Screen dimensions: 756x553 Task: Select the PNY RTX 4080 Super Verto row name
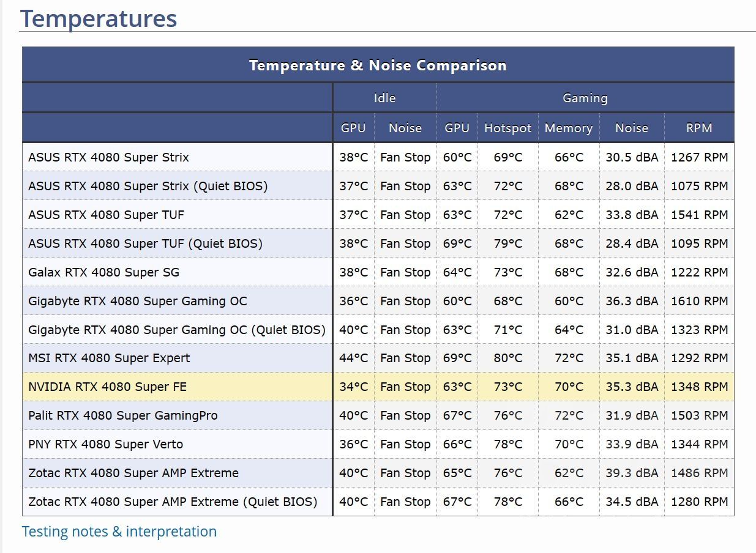(105, 444)
